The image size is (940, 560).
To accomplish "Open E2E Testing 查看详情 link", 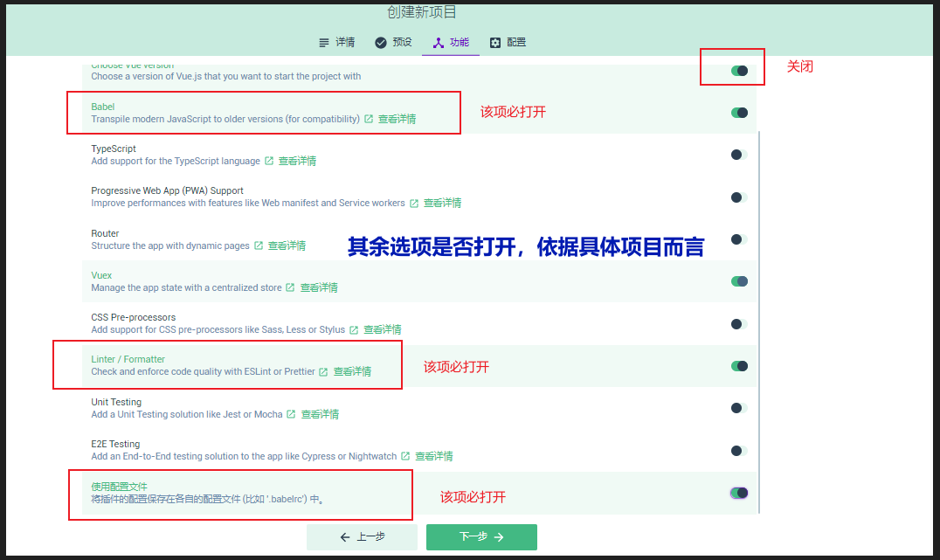I will [434, 456].
